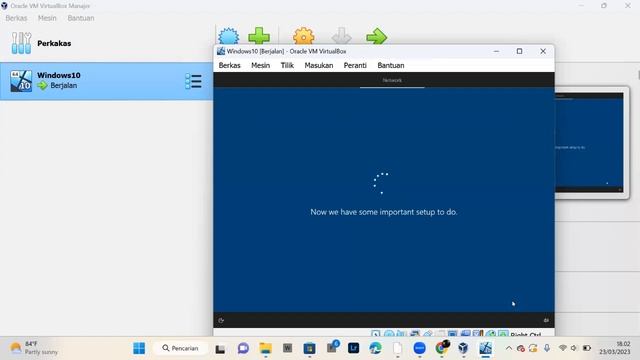Click the red cloud icon in system tray
640x360 pixels.
[x=520, y=348]
